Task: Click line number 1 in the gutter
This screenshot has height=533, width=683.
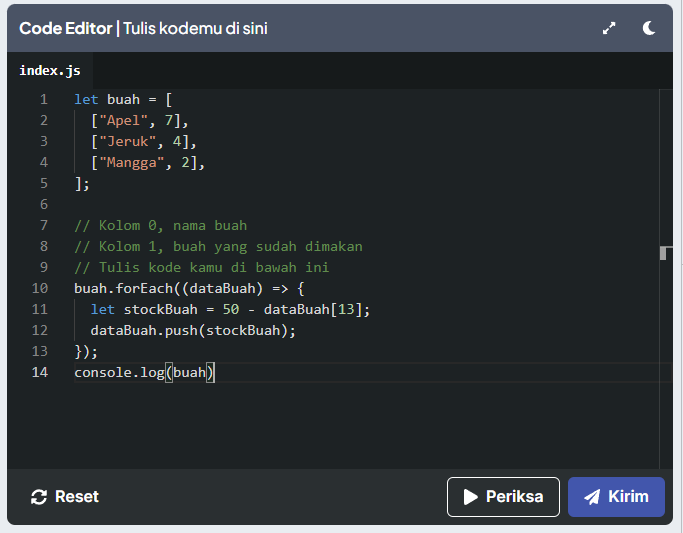Action: pyautogui.click(x=43, y=99)
